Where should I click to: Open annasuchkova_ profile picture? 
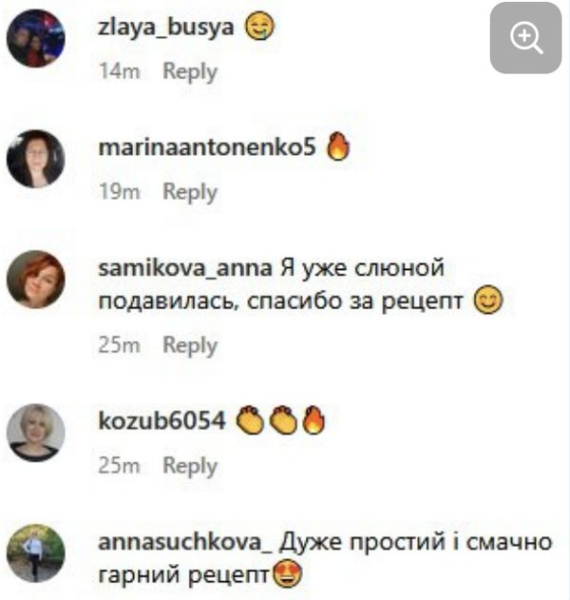point(36,553)
